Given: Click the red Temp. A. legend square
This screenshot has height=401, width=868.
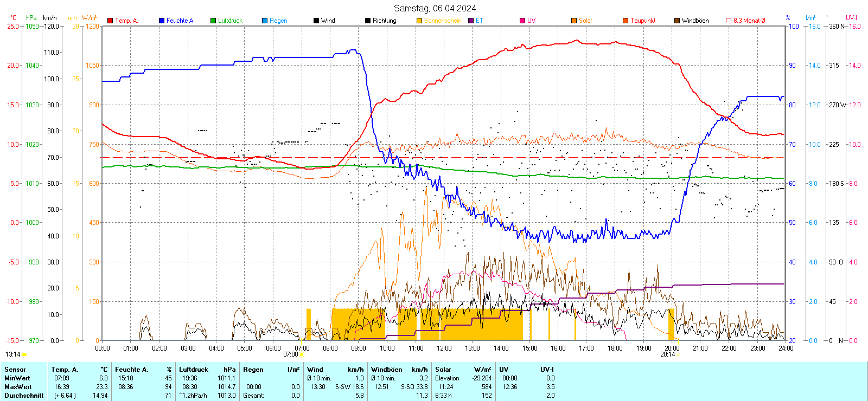Looking at the screenshot, I should [x=110, y=21].
